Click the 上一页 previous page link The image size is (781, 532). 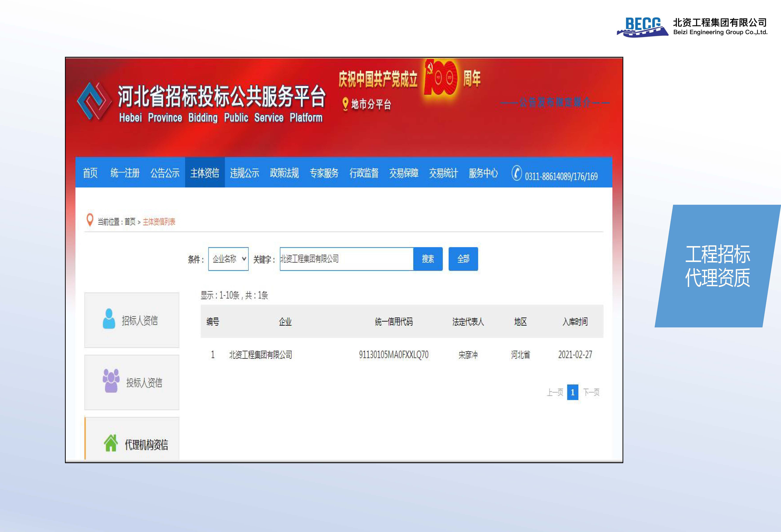pos(555,392)
